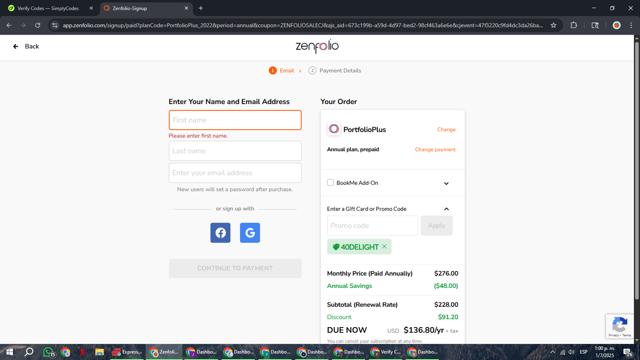The width and height of the screenshot is (640, 360).
Task: Click the reCAPTCHA badge
Action: 620,326
